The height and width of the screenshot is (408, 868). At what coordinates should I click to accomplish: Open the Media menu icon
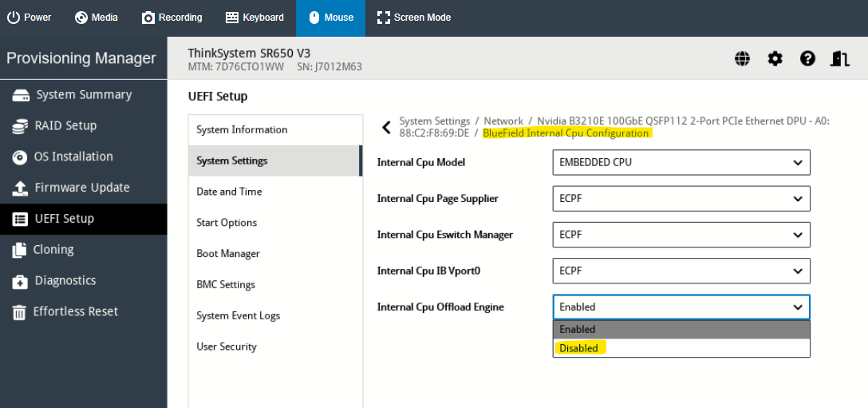click(x=81, y=18)
